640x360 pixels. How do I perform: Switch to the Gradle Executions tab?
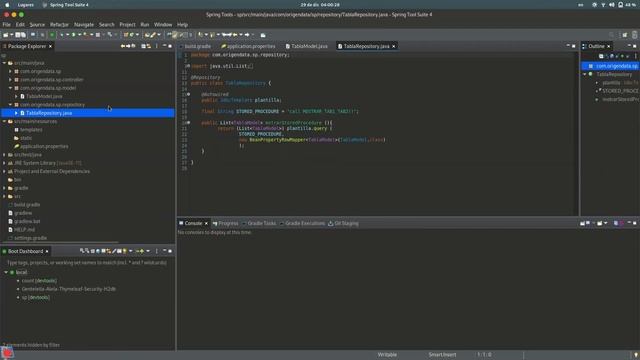[302, 224]
